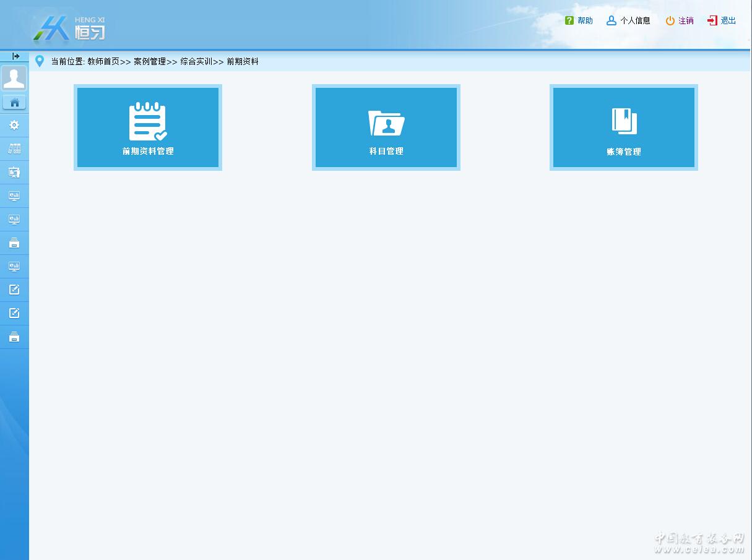752x560 pixels.
Task: Click the lowest printer icon in the sidebar
Action: [x=14, y=337]
